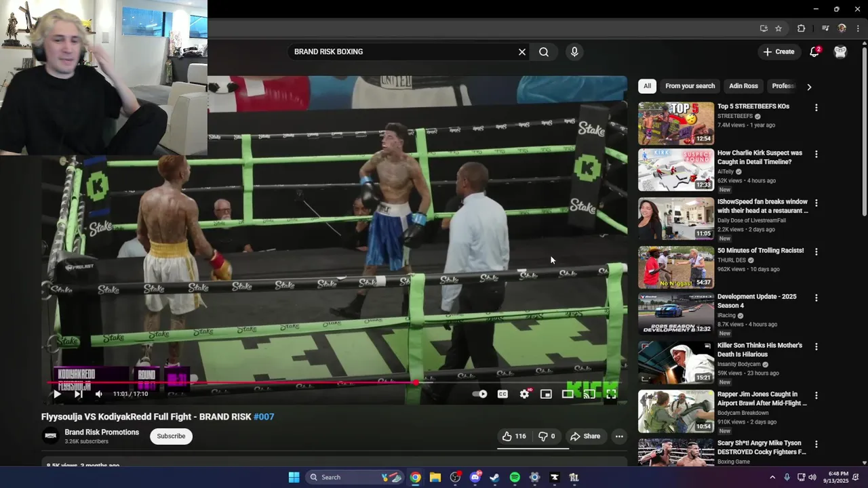Show hidden system tray icons

[x=772, y=477]
